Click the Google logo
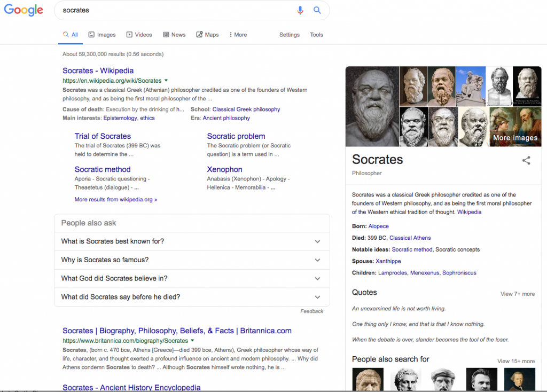This screenshot has height=392, width=547. click(24, 10)
